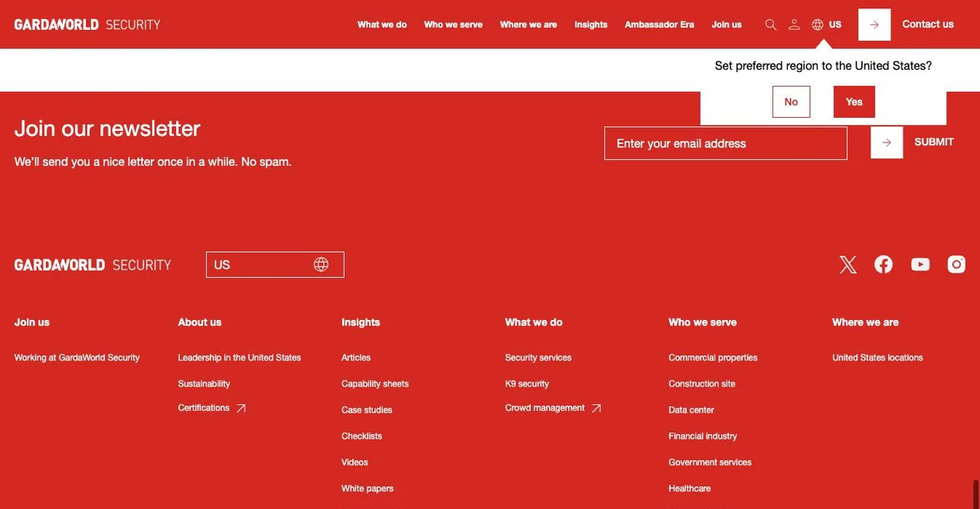980x509 pixels.
Task: Open the Who we serve nav menu
Action: tap(453, 24)
